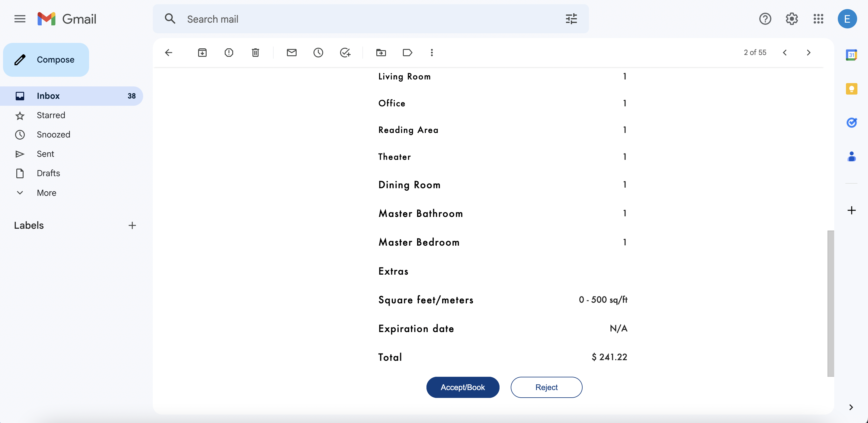Toggle main menu hamburger
868x423 pixels.
(20, 19)
